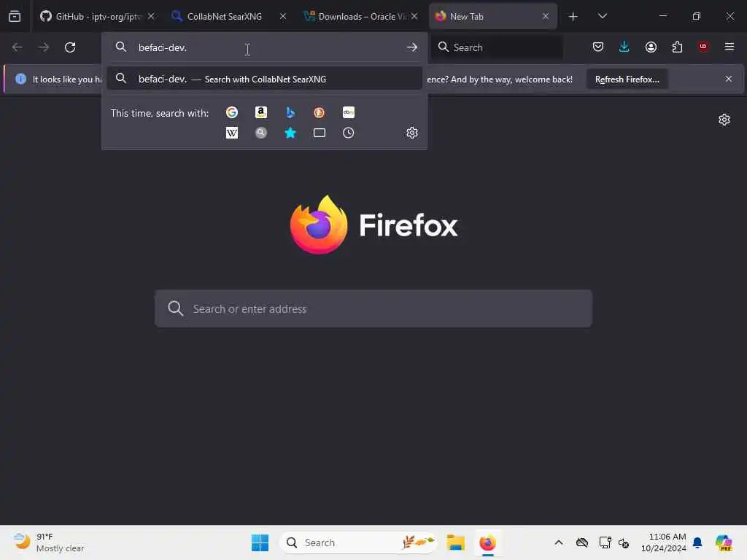Close the Oracle Downloads tab

click(414, 16)
